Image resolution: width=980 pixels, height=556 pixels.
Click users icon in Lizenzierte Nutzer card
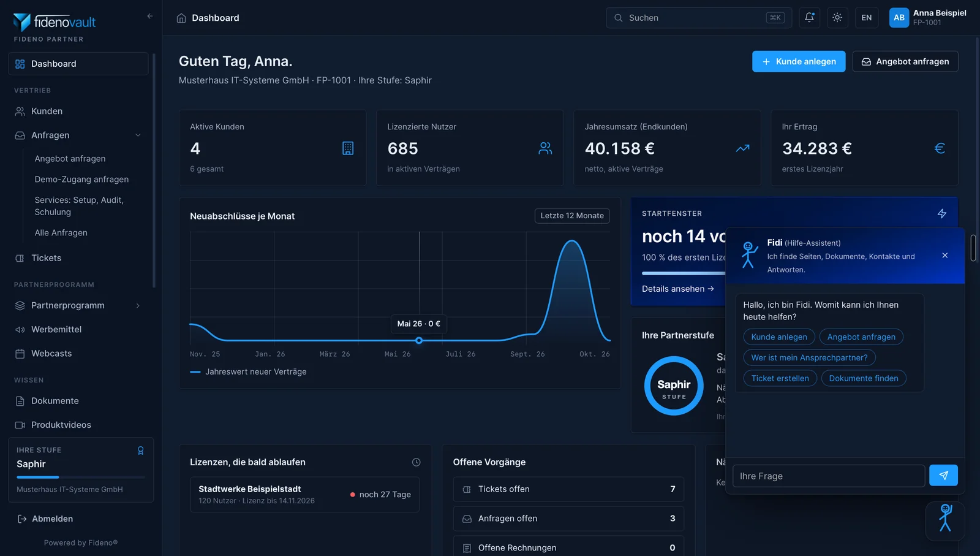click(545, 148)
